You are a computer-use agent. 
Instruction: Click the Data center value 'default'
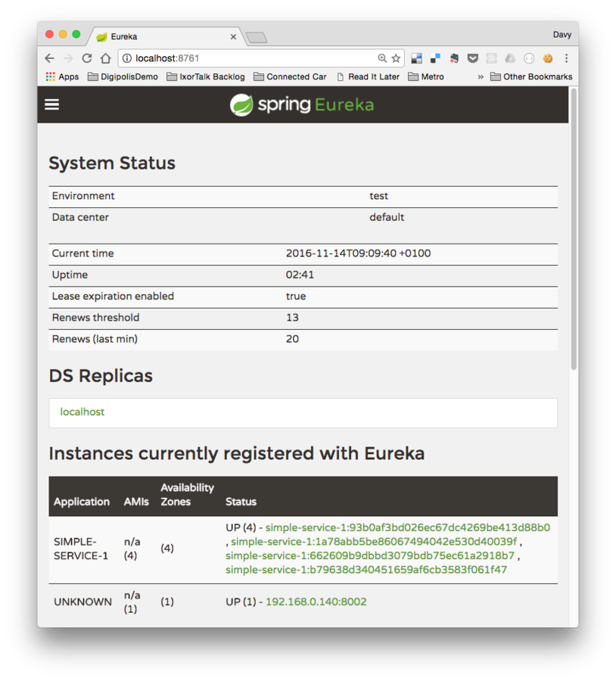coord(387,217)
